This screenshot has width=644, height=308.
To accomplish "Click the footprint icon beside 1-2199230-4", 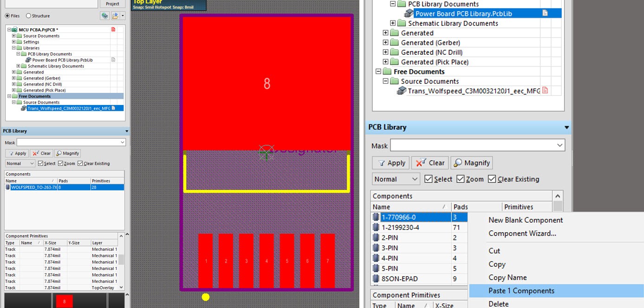I will click(x=376, y=227).
